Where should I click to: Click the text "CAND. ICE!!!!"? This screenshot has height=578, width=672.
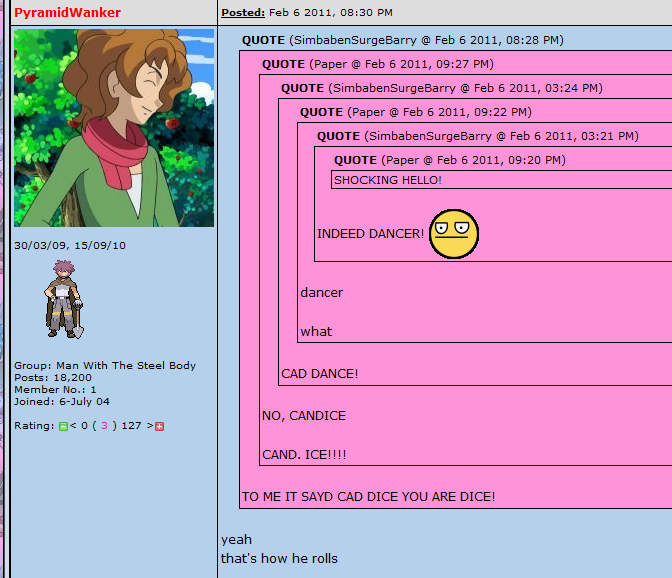(304, 455)
